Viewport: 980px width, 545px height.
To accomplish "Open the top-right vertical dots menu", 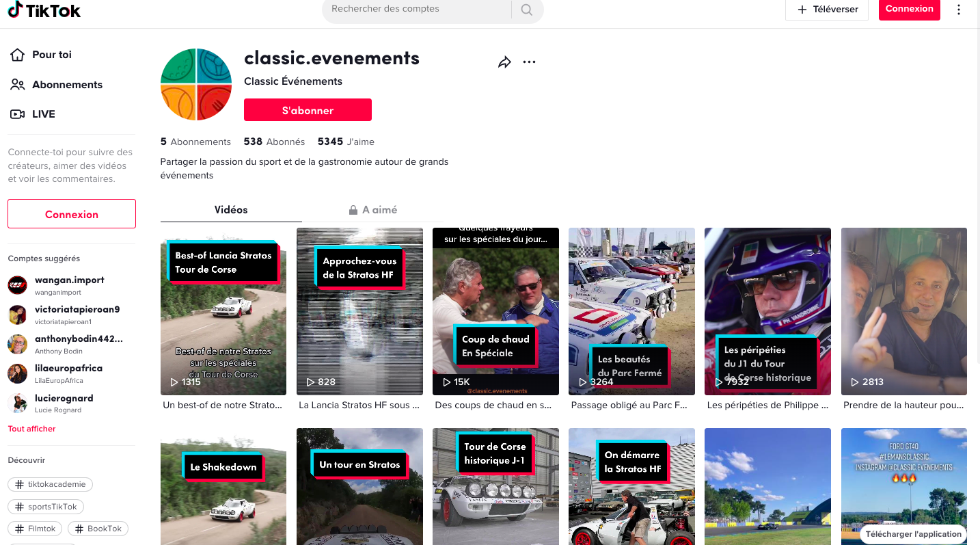I will coord(959,10).
